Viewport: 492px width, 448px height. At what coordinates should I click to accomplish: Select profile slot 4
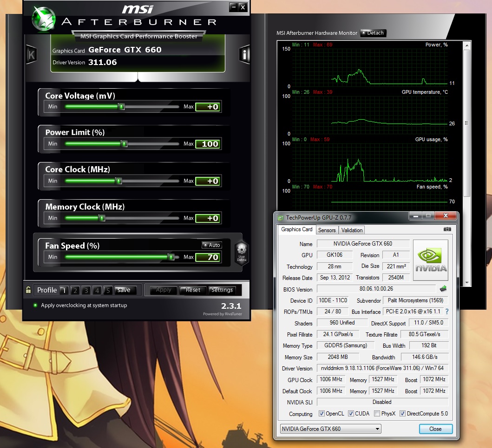[97, 290]
